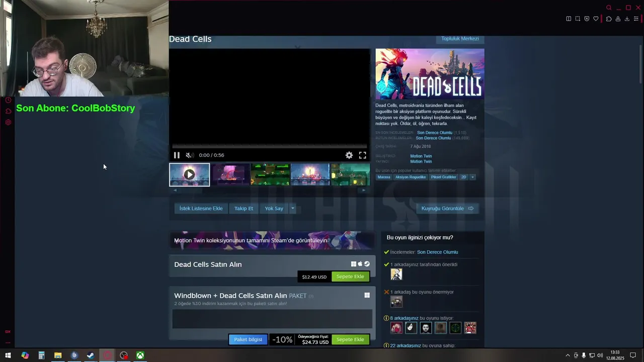
Task: Open Paket bilgisi bundle info
Action: click(248, 339)
